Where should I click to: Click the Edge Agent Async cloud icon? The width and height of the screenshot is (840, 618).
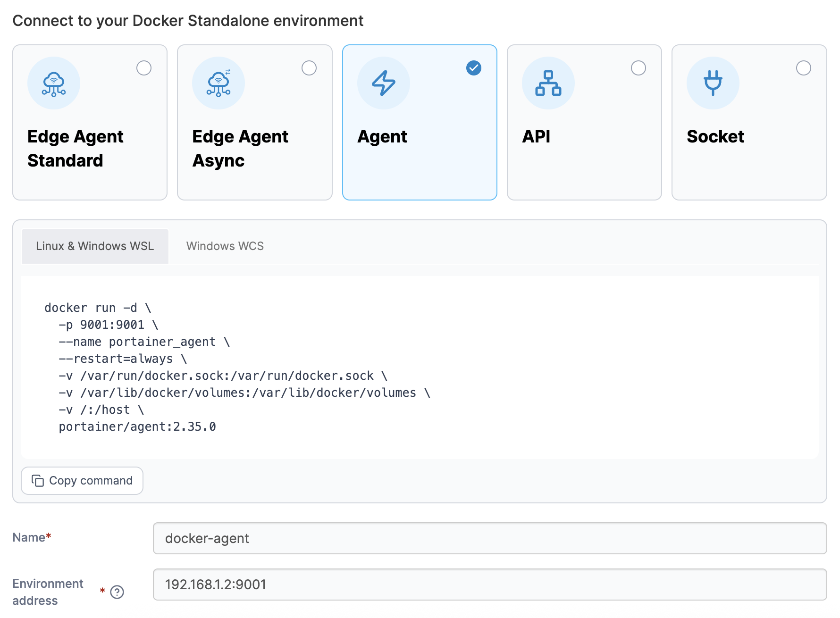(218, 84)
